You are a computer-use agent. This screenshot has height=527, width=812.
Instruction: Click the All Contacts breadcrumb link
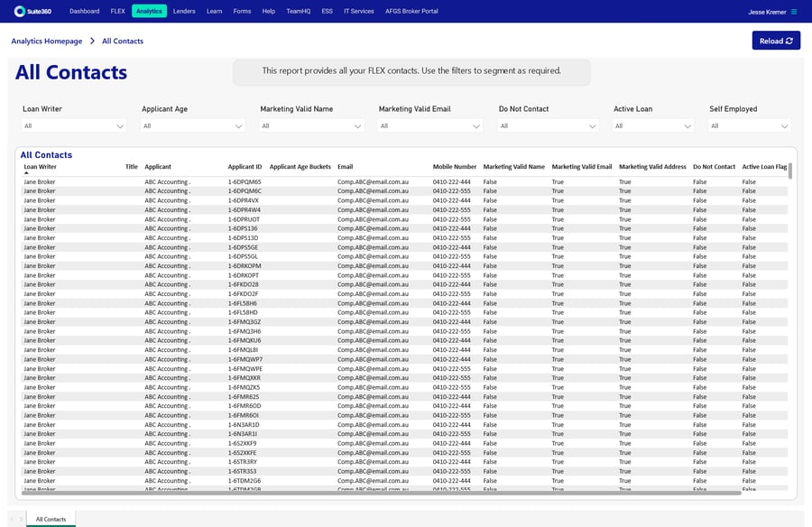click(123, 41)
